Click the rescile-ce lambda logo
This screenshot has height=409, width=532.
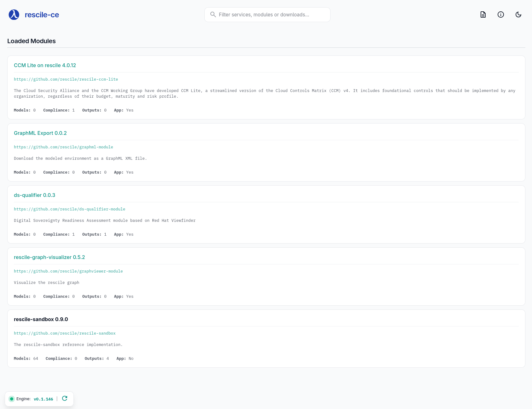13,14
